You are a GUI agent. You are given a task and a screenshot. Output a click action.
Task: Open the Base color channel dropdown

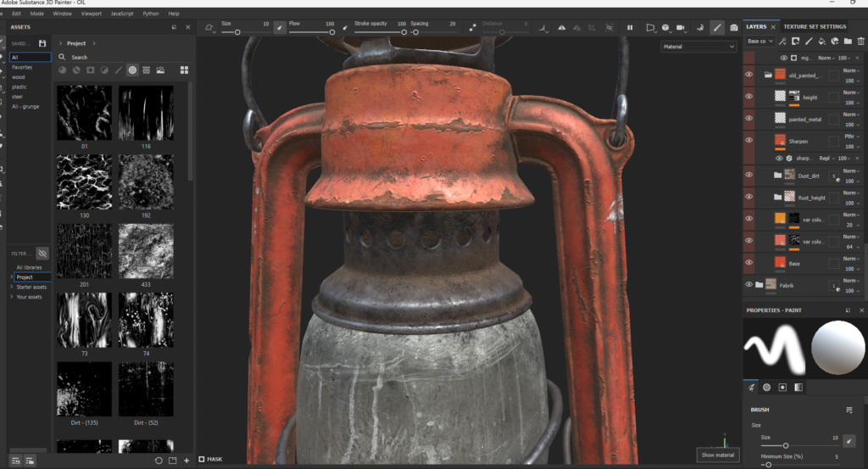(759, 41)
